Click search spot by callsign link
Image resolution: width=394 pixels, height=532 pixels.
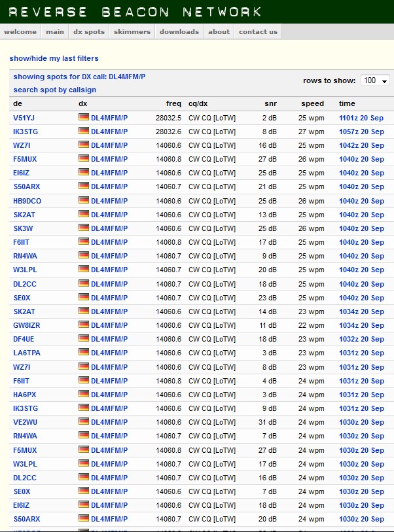click(x=54, y=90)
